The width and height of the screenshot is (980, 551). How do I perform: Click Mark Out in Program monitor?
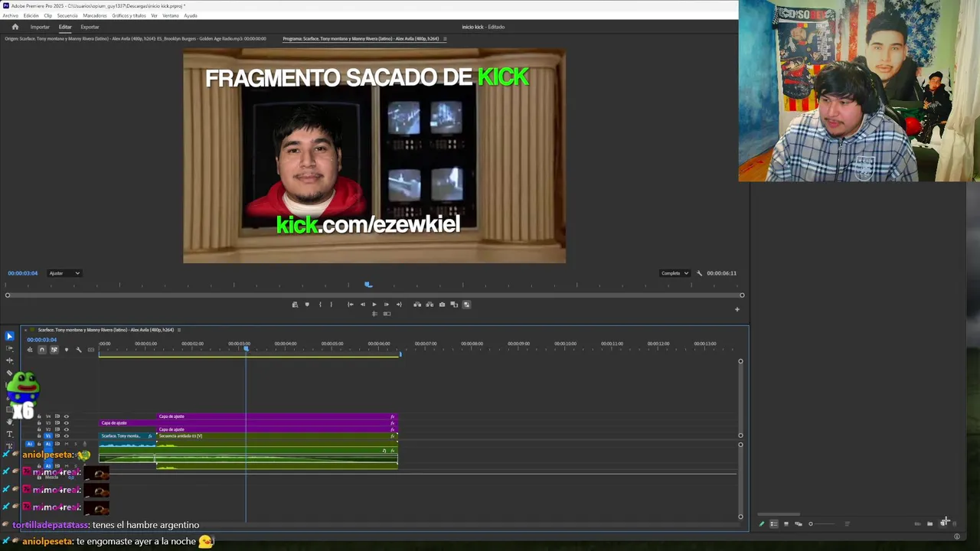click(x=332, y=305)
